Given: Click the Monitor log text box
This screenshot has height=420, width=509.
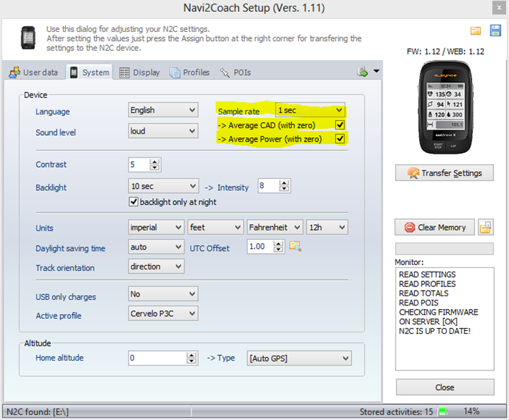Looking at the screenshot, I should (445, 319).
